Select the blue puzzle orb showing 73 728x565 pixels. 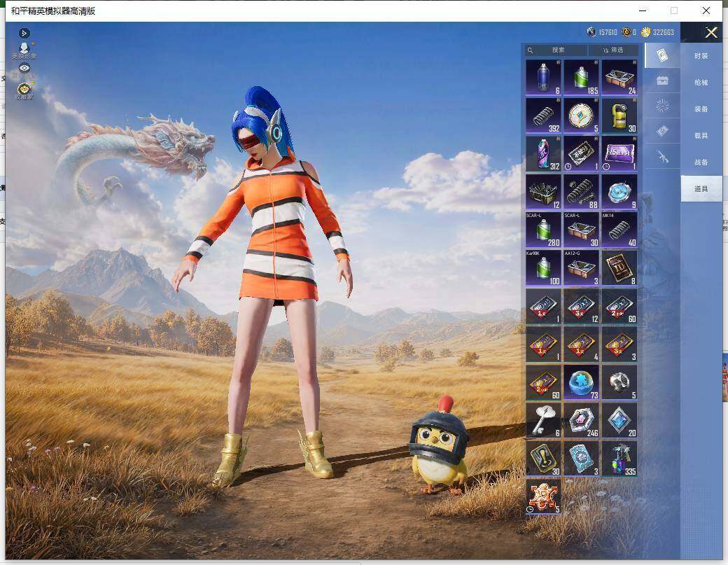[x=581, y=382]
